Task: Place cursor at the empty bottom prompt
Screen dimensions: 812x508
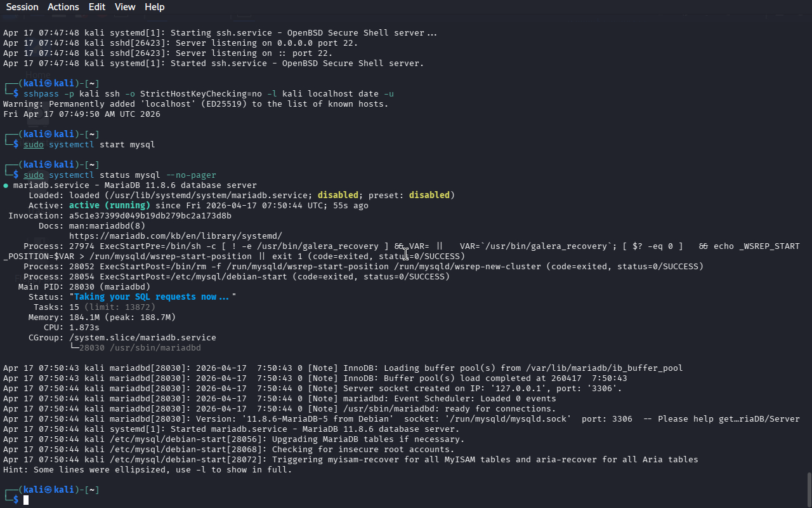Action: (x=27, y=500)
